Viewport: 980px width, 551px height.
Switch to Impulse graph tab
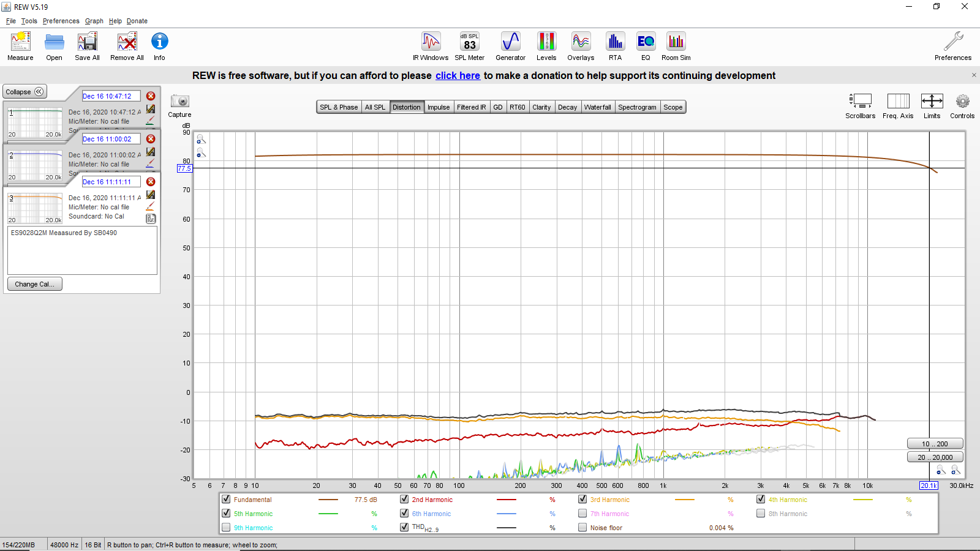[x=439, y=107]
